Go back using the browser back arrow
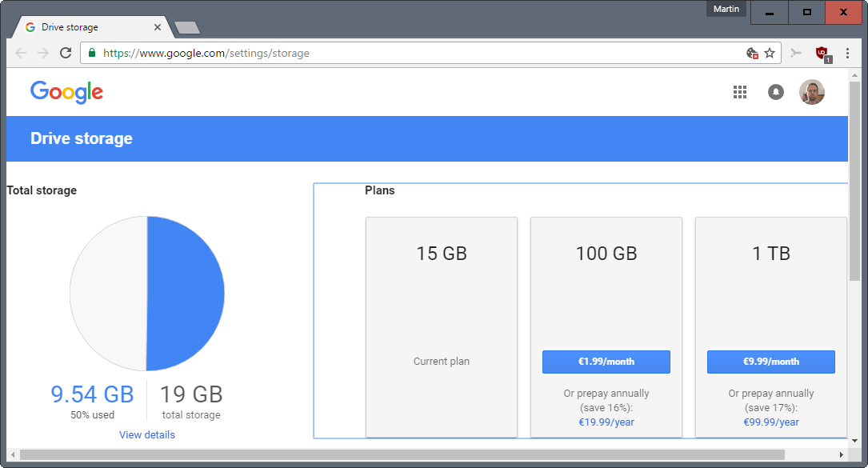 coord(21,53)
